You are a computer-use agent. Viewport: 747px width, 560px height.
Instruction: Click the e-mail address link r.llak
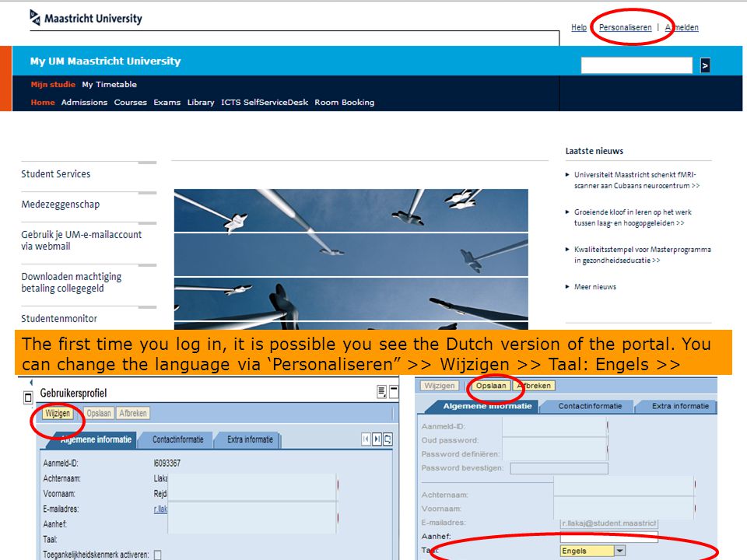click(160, 509)
